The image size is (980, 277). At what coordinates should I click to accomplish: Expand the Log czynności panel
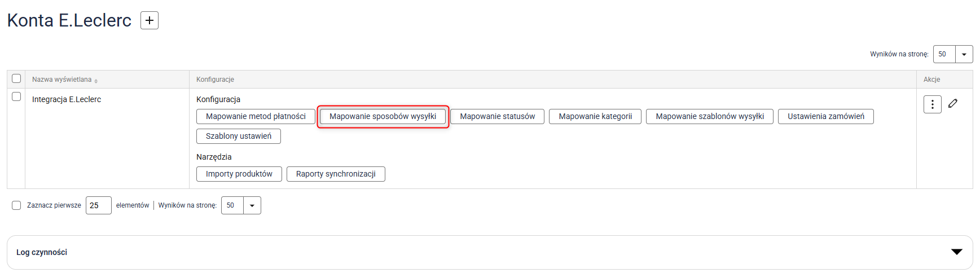[956, 252]
